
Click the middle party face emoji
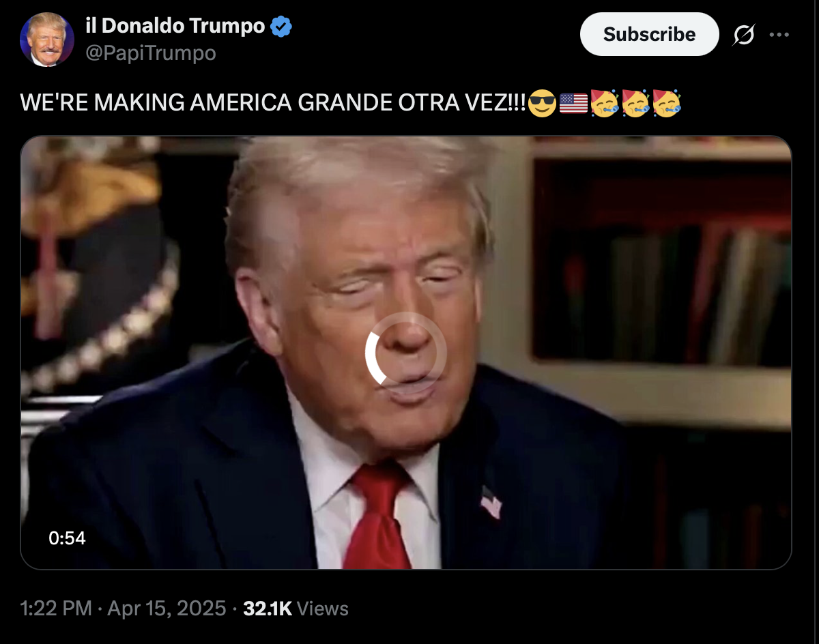coord(635,103)
